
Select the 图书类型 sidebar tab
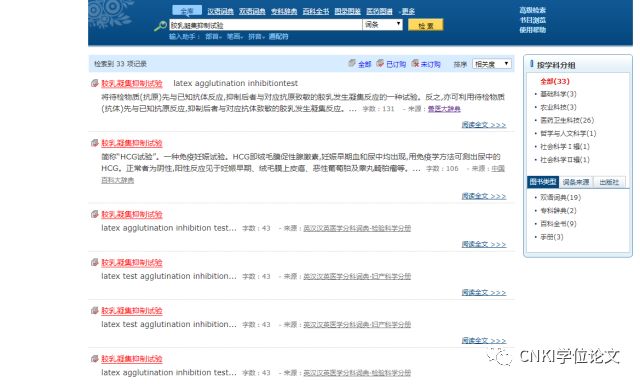(542, 182)
